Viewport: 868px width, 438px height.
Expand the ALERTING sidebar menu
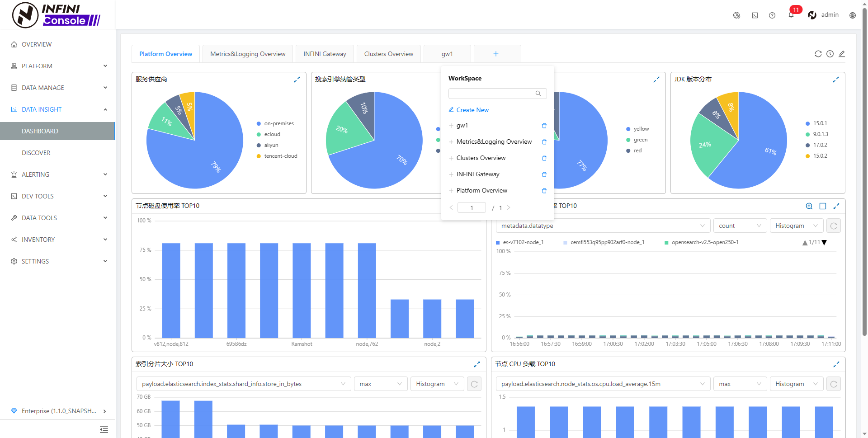click(x=58, y=174)
